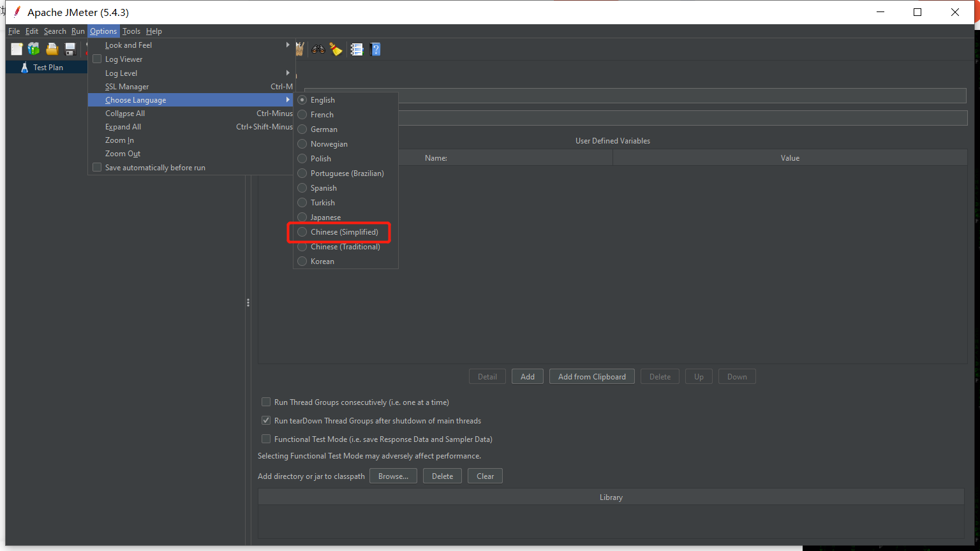The width and height of the screenshot is (980, 551).
Task: Click the JMeter feather icon in title bar
Action: (x=17, y=11)
